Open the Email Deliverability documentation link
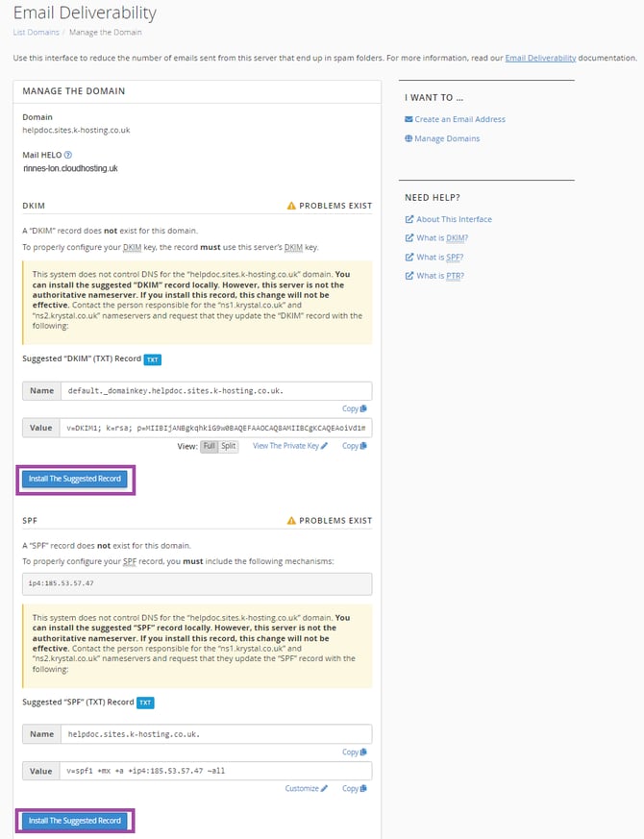This screenshot has width=644, height=839. (541, 58)
